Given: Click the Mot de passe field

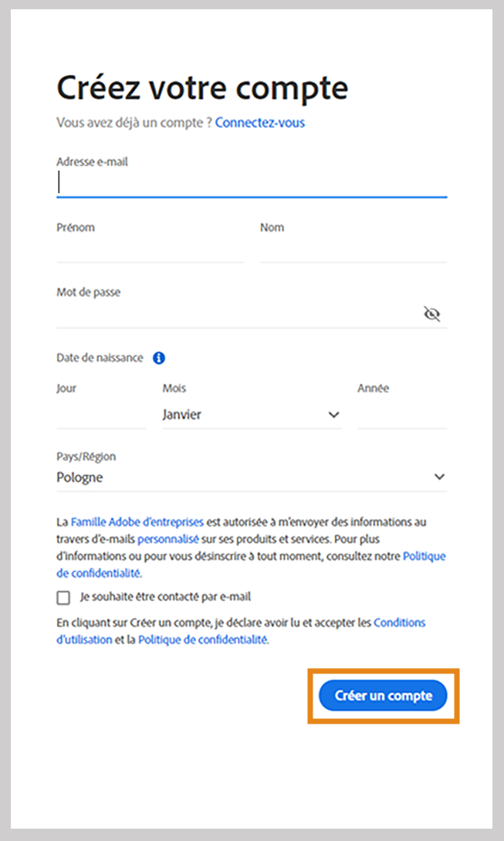Looking at the screenshot, I should click(x=232, y=314).
